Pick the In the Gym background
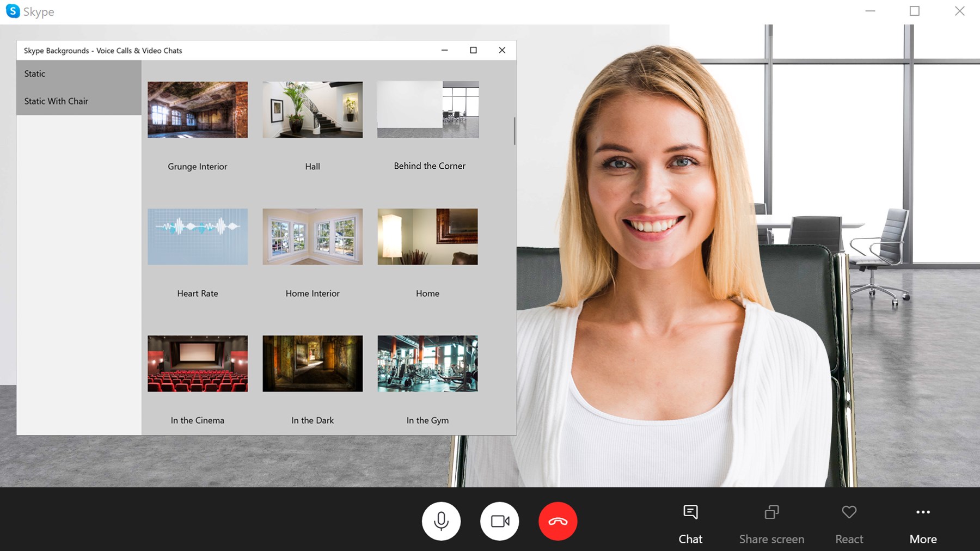The height and width of the screenshot is (551, 980). click(428, 364)
